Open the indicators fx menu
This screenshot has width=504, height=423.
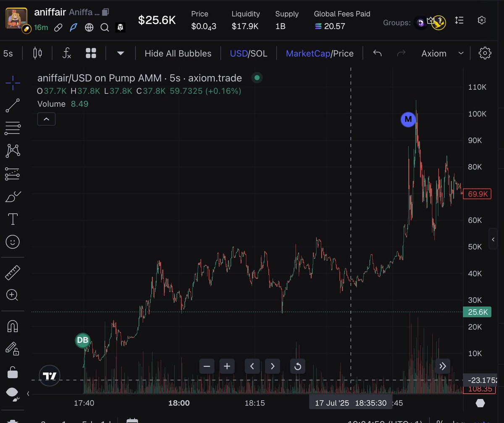coord(67,53)
